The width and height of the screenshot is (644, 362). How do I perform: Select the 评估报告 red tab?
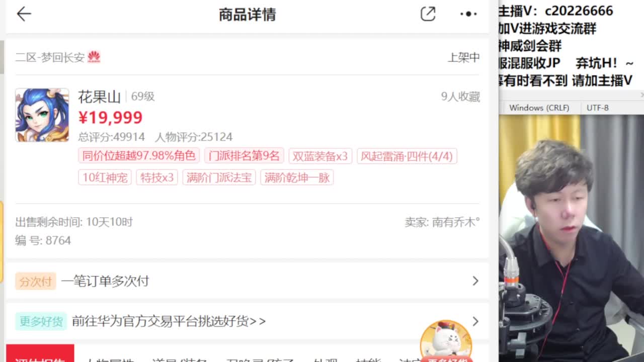(40, 354)
